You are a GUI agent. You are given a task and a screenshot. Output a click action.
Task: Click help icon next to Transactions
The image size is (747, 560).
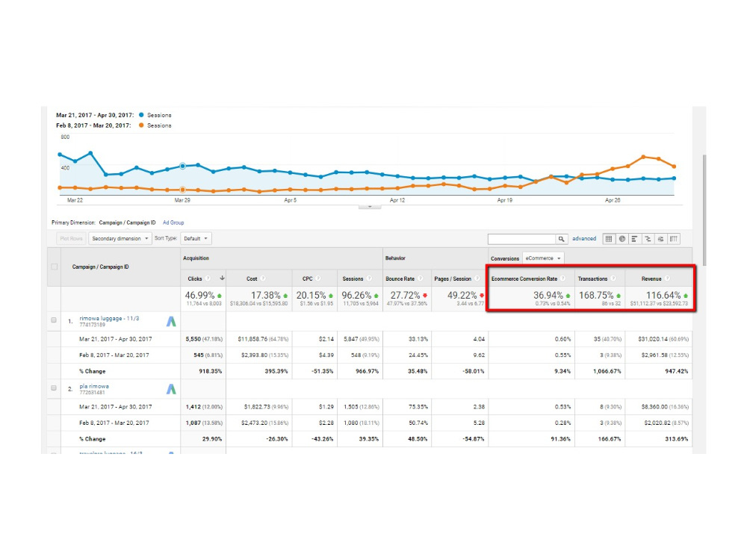pyautogui.click(x=613, y=279)
